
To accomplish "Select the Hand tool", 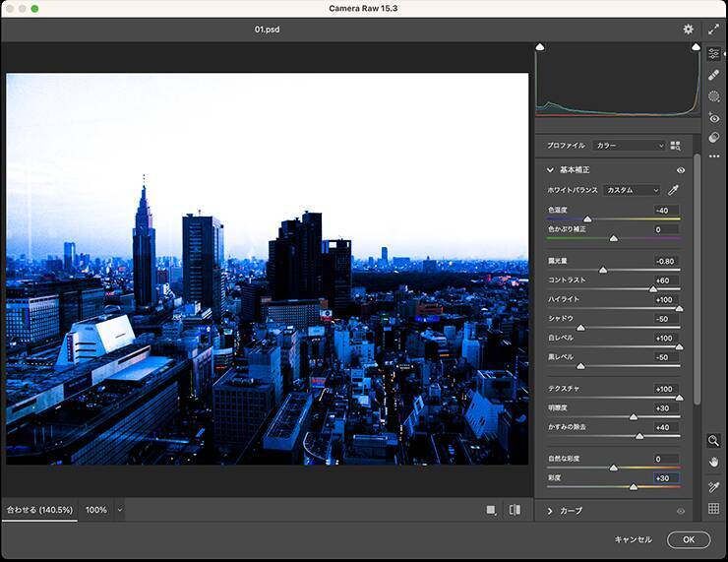I will (x=714, y=461).
